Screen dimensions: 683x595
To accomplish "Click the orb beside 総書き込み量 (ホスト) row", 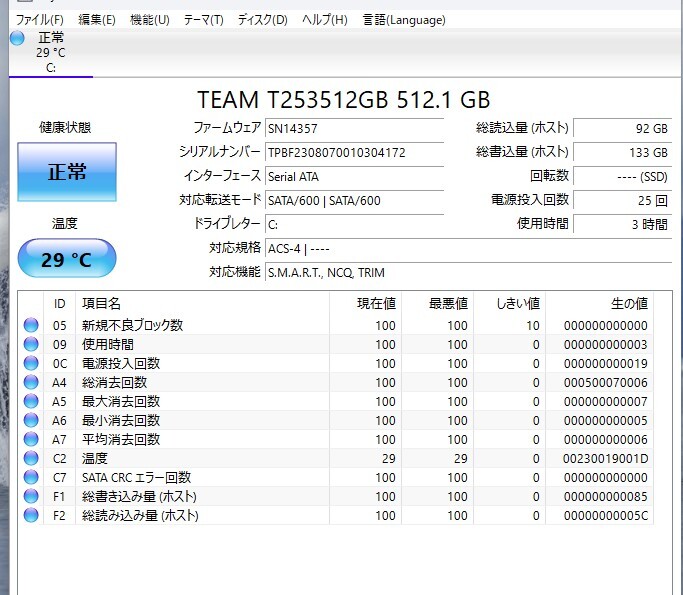I will [x=31, y=496].
